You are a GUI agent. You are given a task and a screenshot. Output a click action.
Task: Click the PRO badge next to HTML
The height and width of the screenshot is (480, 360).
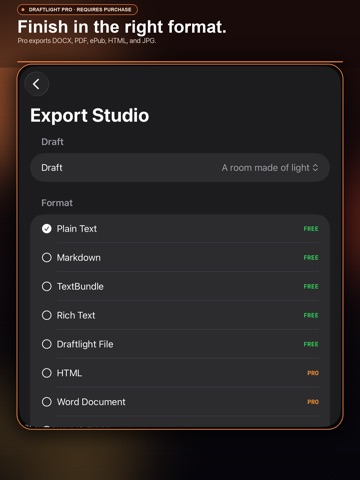(313, 373)
